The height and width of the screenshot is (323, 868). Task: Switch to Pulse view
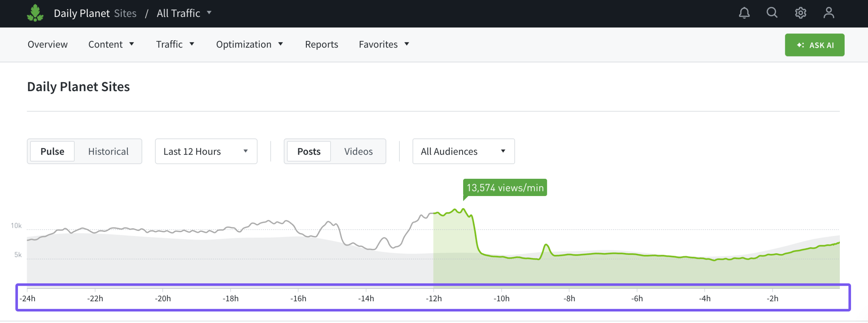click(52, 151)
